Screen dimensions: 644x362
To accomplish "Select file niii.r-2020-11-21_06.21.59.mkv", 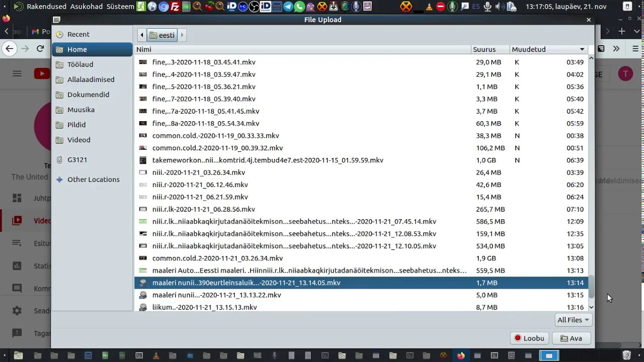I will (361, 197).
